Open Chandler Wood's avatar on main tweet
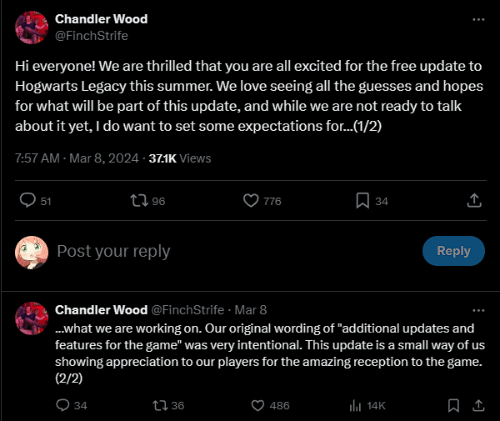 [x=32, y=27]
